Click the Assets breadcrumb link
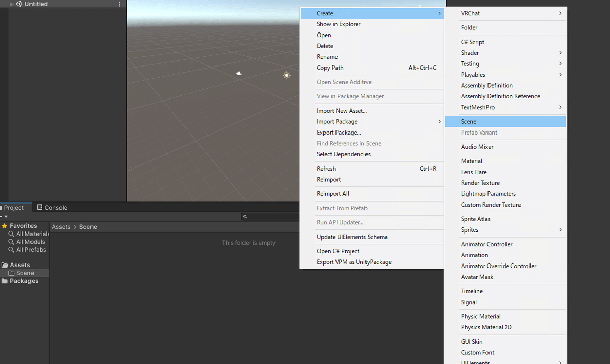 pyautogui.click(x=60, y=227)
